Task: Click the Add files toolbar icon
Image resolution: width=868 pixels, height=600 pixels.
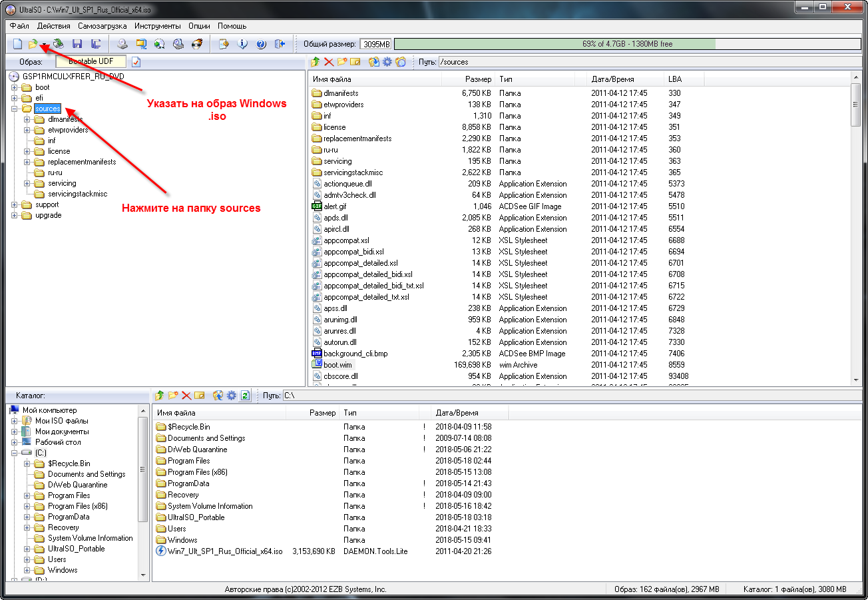Action: (224, 44)
